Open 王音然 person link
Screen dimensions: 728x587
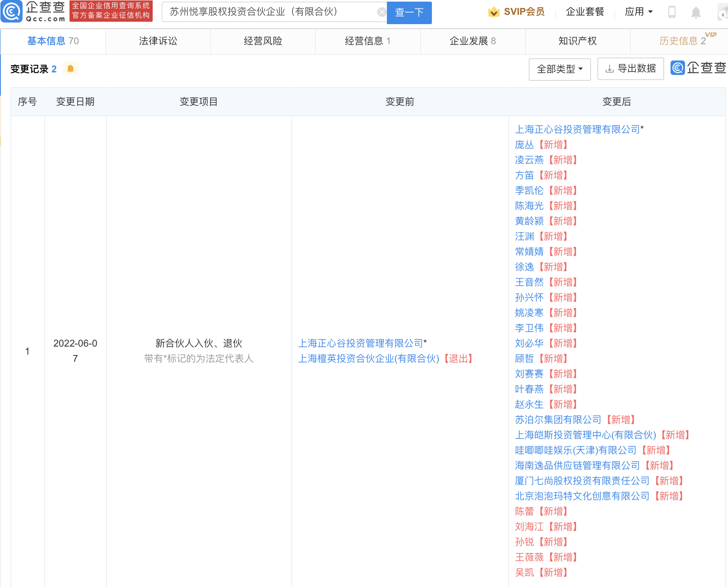coord(529,282)
